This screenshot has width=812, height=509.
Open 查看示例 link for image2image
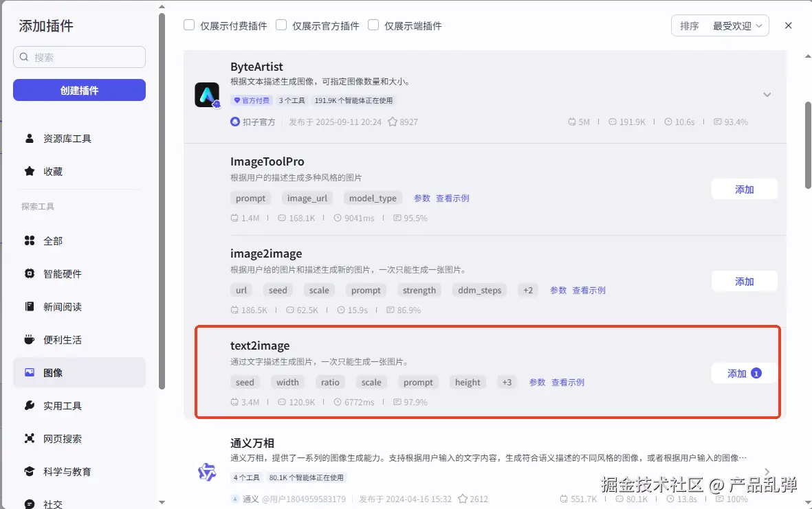(589, 290)
